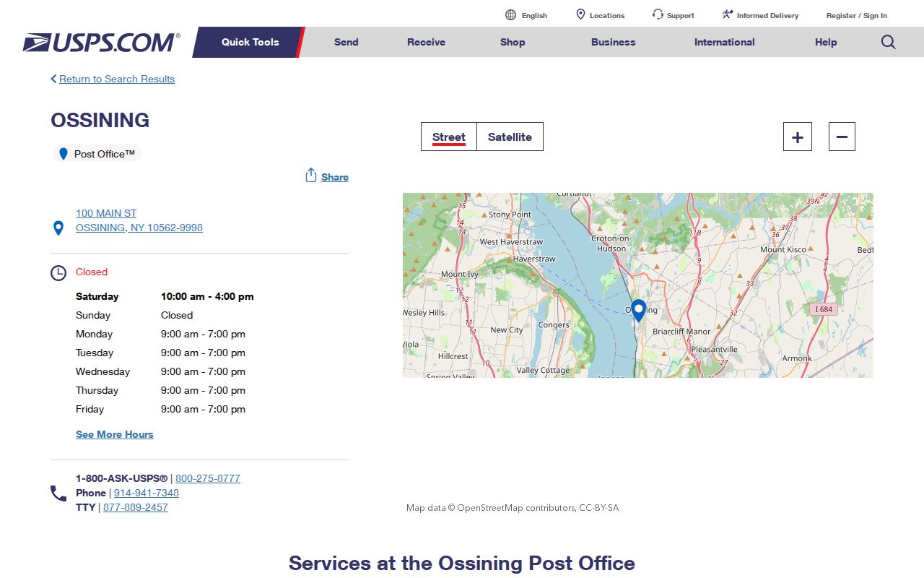Click the Support headset icon
The image size is (924, 578).
tap(658, 14)
